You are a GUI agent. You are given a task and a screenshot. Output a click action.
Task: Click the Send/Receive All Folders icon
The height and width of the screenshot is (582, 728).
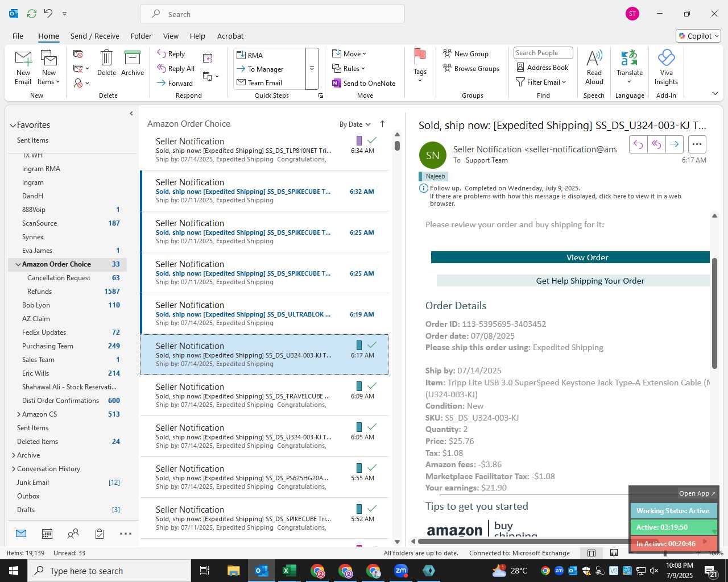pyautogui.click(x=32, y=14)
